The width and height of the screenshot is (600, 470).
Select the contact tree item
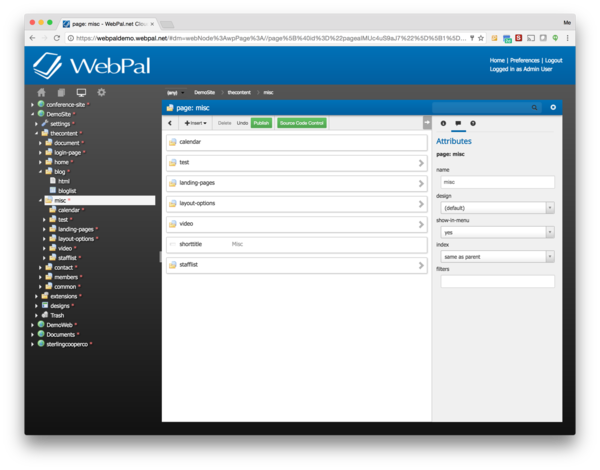click(64, 267)
